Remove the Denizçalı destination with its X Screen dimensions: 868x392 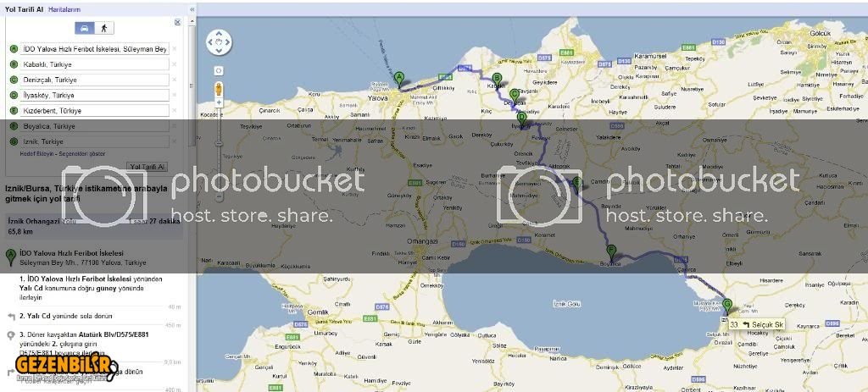175,80
